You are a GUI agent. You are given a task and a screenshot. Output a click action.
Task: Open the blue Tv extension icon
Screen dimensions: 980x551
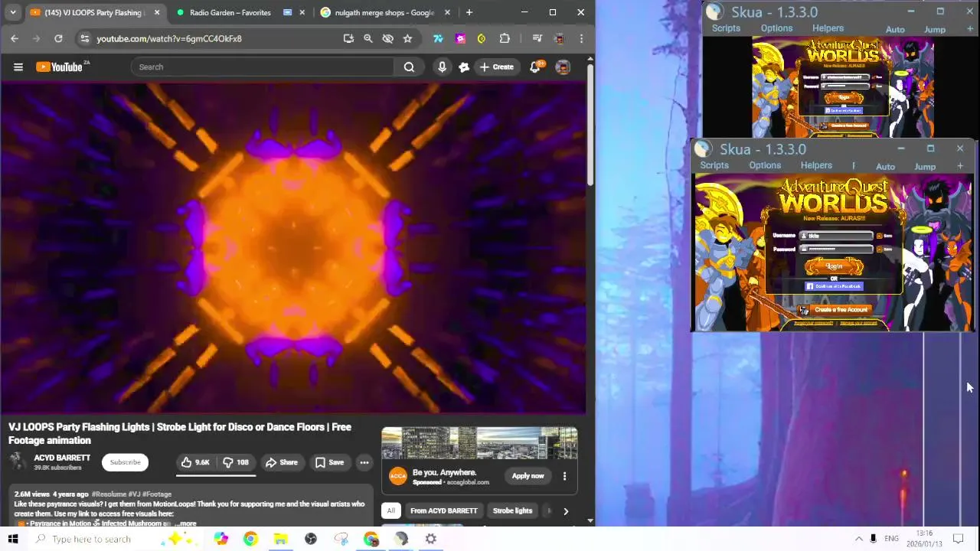(x=438, y=38)
